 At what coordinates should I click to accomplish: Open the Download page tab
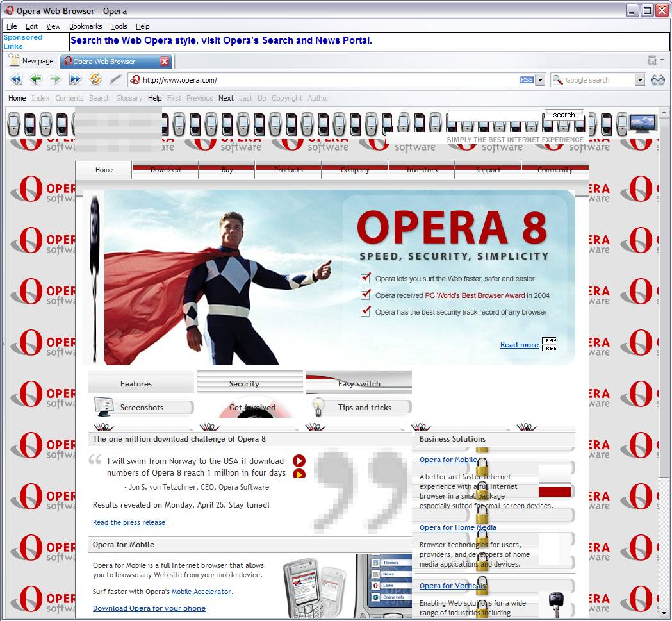(x=165, y=170)
